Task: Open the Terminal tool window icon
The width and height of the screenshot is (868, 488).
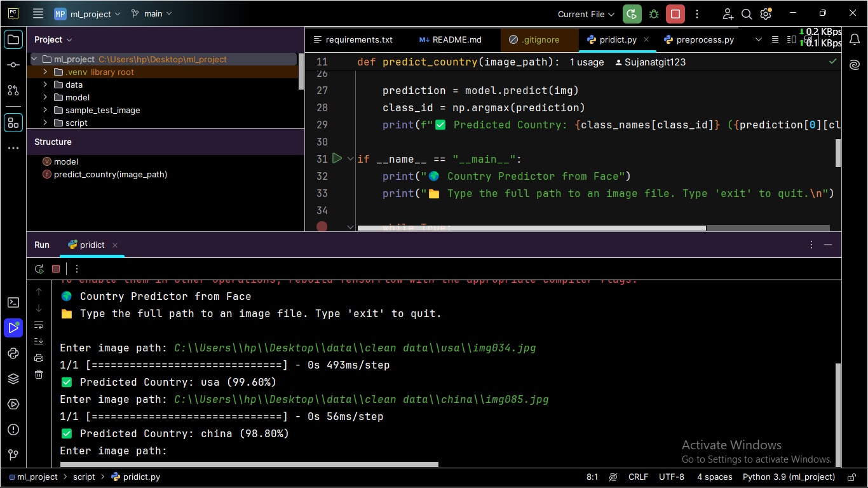Action: coord(13,302)
